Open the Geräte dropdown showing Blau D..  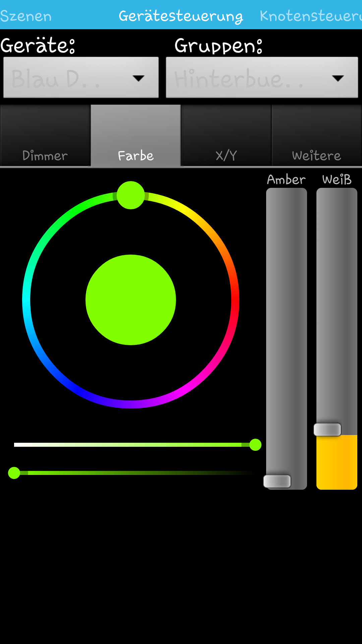tap(81, 77)
